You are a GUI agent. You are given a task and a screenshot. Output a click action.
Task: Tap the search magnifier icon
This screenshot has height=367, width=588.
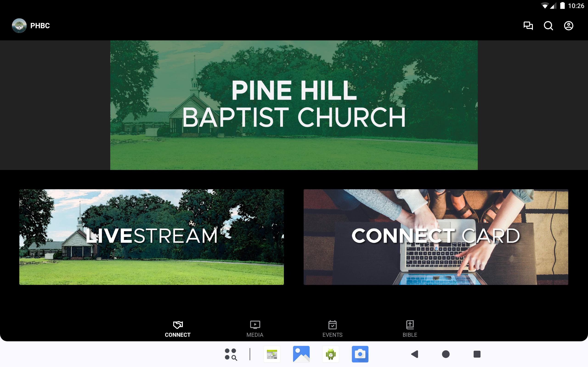(x=548, y=26)
